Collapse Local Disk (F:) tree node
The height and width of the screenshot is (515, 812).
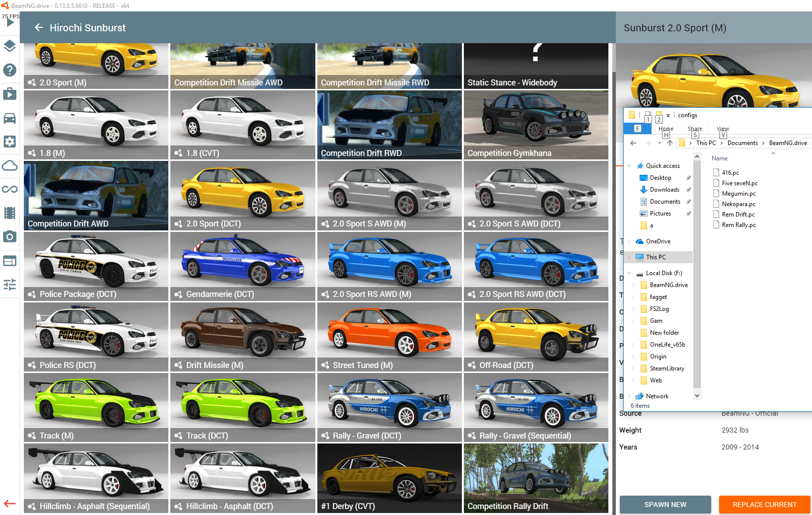[x=629, y=273]
